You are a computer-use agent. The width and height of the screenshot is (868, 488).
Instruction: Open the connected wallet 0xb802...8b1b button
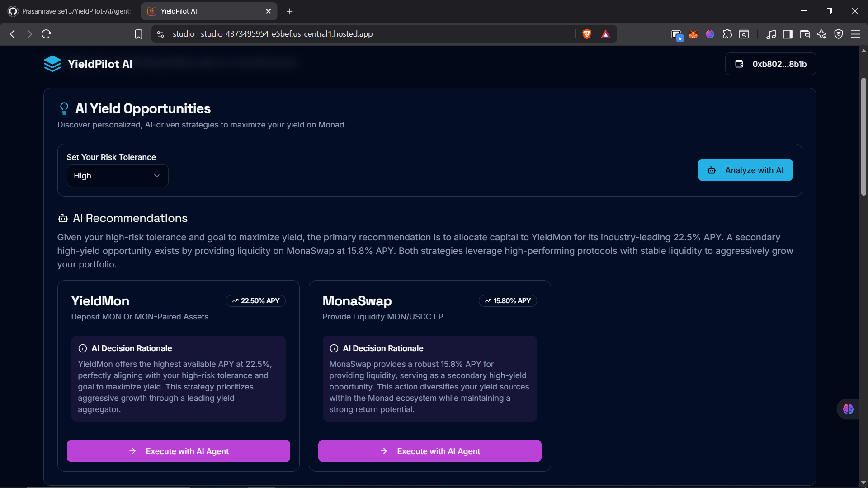(771, 64)
